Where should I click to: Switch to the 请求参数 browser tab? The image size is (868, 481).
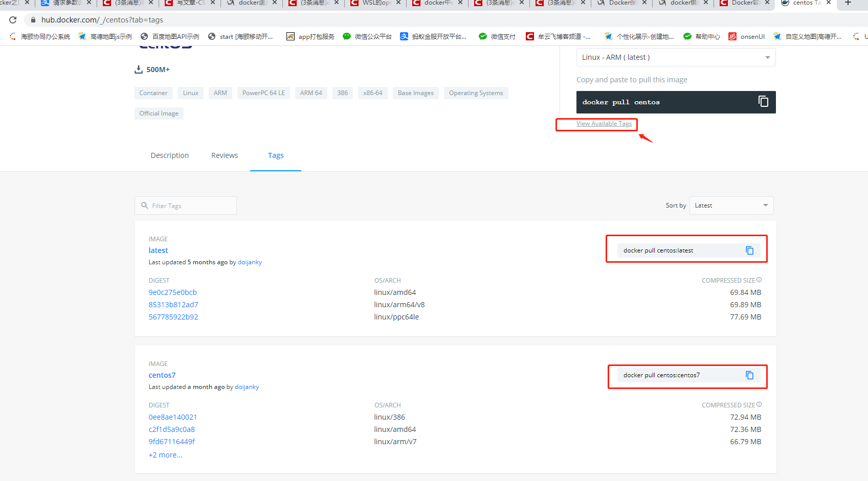click(66, 4)
